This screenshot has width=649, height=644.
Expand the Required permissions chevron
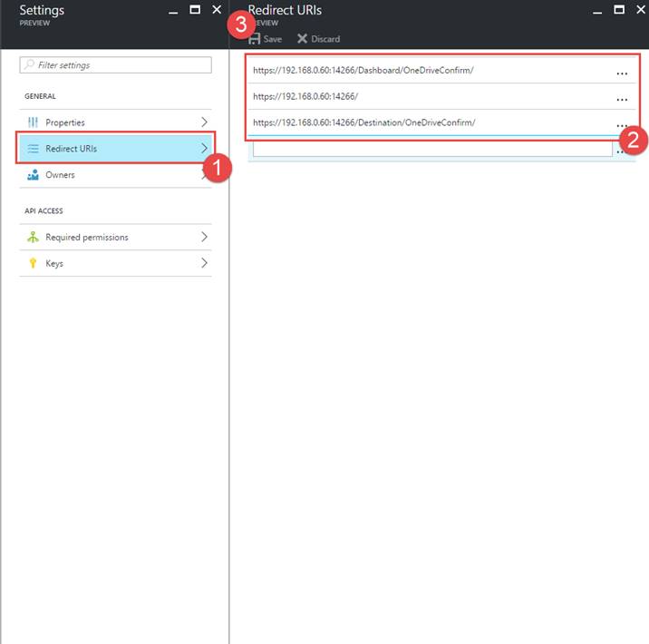[x=204, y=238]
